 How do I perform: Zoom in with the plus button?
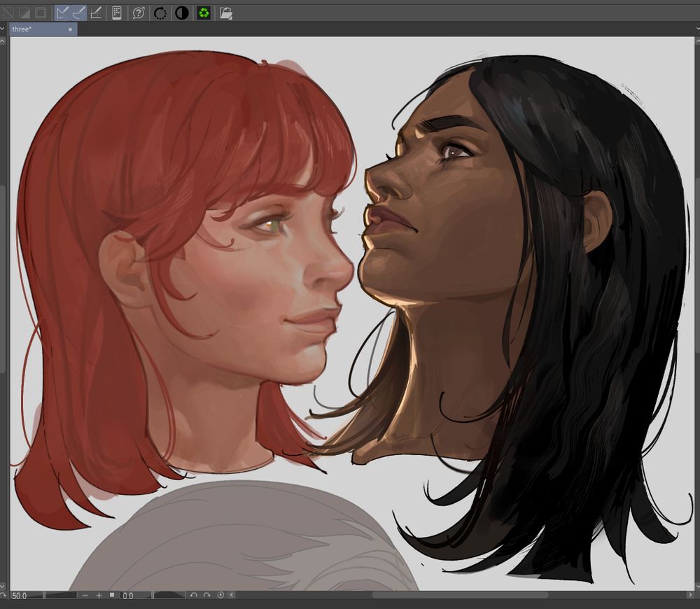99,596
